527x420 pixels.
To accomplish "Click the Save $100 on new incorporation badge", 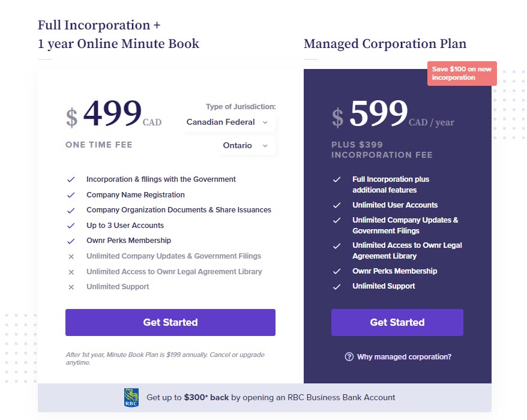I will [462, 73].
